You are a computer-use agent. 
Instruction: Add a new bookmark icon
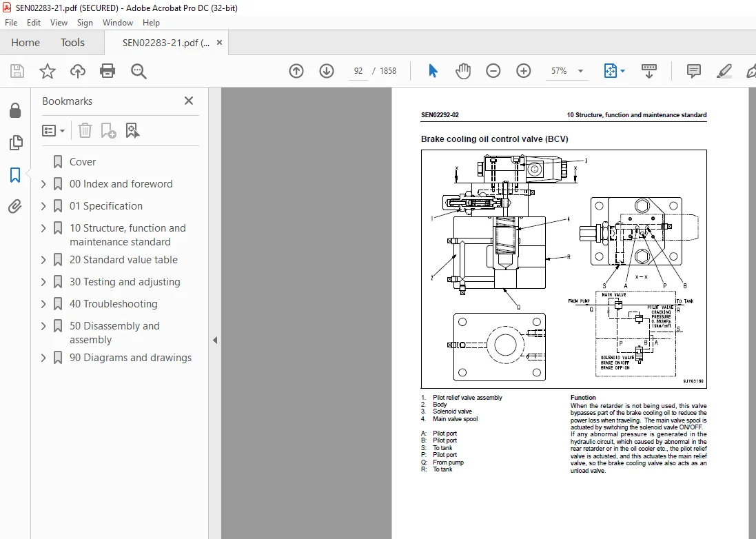click(108, 131)
